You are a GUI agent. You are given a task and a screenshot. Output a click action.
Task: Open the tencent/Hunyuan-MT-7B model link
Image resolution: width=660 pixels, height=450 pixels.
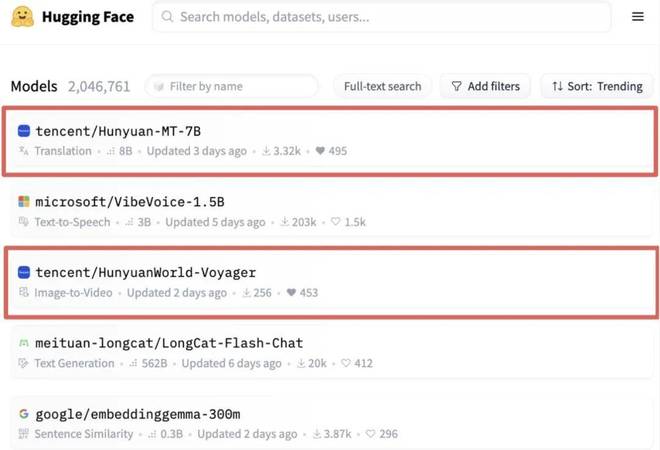(118, 131)
